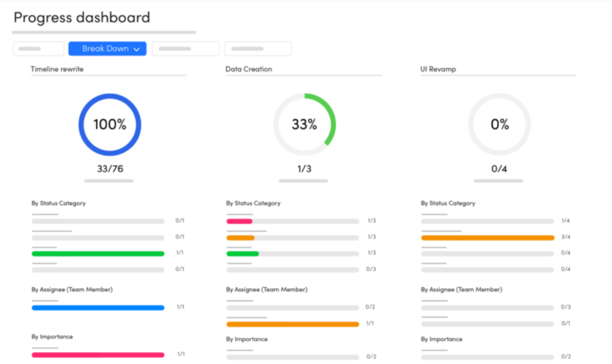Click Data Creation By Status Category label
The width and height of the screenshot is (612, 364).
(254, 203)
